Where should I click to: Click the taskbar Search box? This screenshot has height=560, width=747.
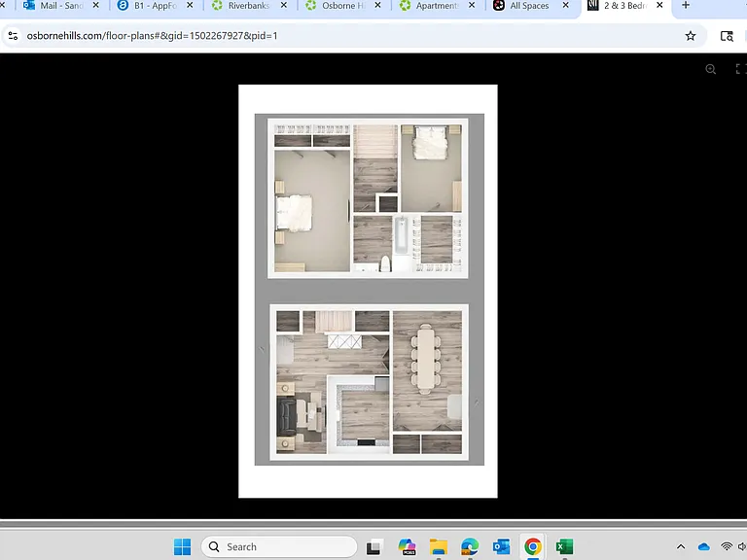tap(279, 546)
